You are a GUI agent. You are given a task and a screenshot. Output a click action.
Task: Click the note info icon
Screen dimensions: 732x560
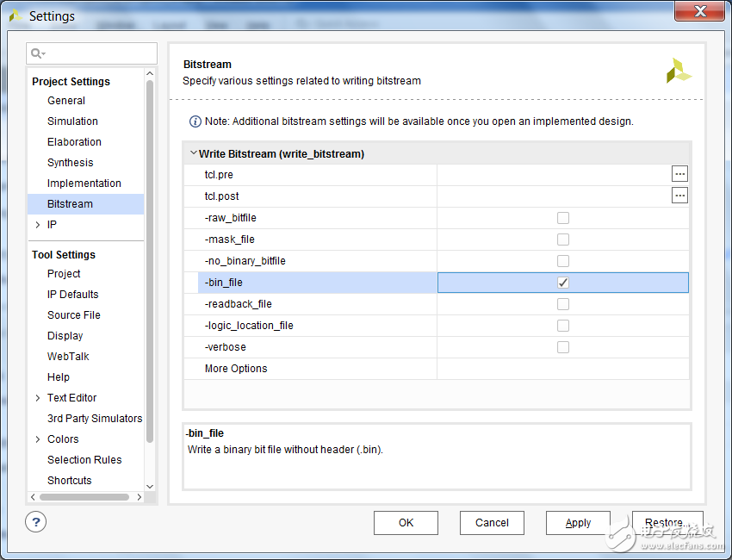point(195,121)
